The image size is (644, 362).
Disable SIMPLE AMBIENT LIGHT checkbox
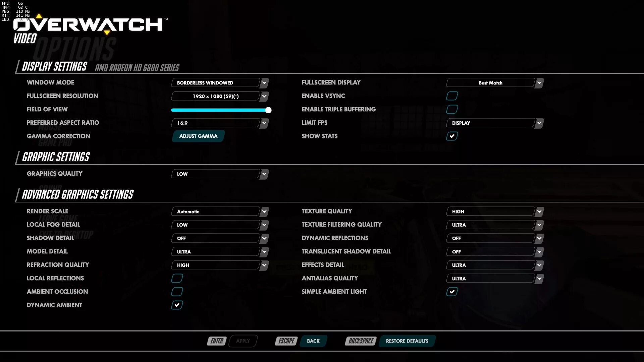[x=451, y=291]
